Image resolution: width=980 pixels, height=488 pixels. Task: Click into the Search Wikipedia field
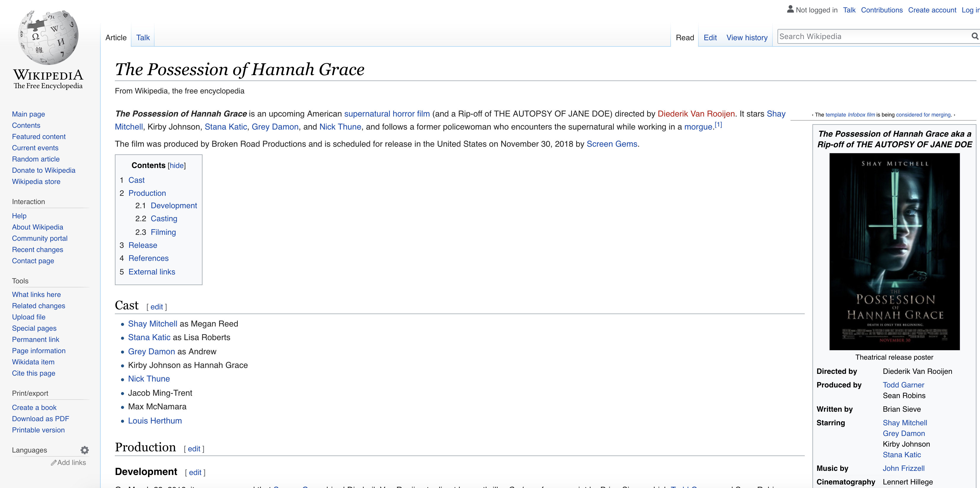tap(871, 36)
